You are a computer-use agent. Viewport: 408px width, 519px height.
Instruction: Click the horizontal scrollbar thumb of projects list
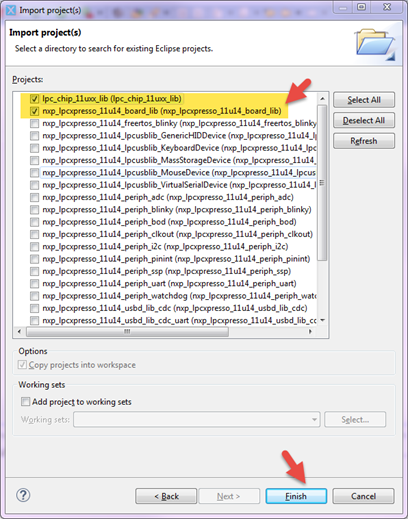[127, 332]
